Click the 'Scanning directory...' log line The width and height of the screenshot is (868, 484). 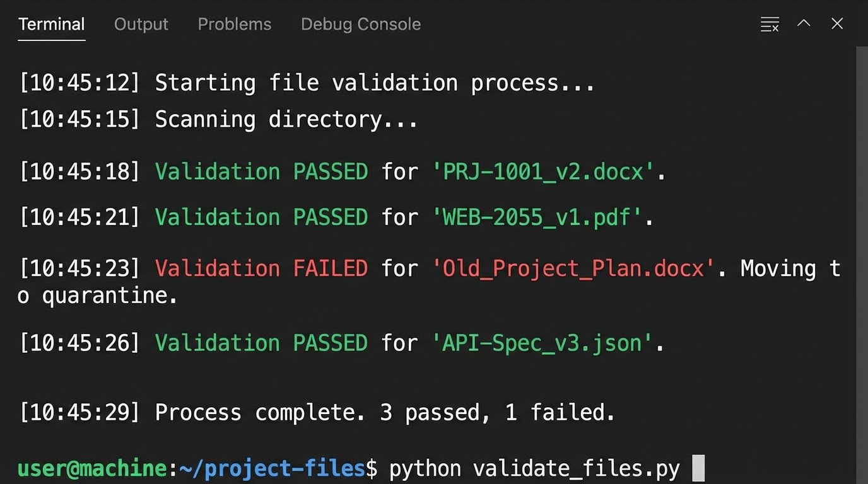286,119
